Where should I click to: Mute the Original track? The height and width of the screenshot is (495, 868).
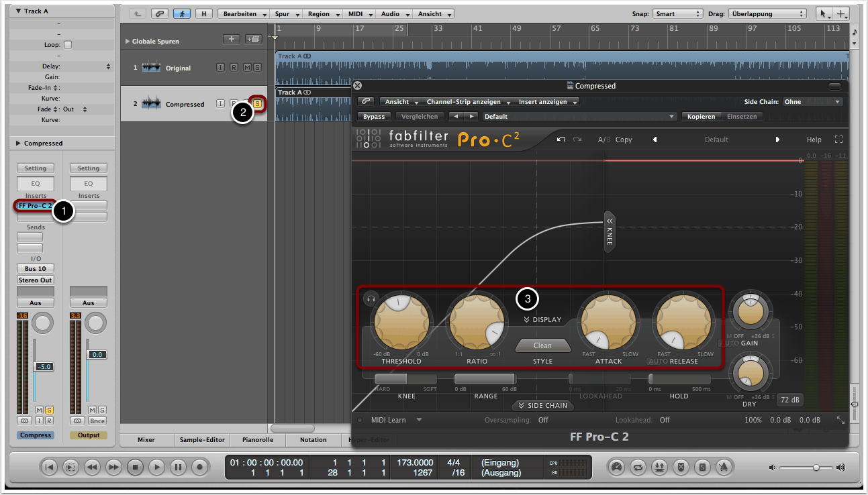coord(246,68)
